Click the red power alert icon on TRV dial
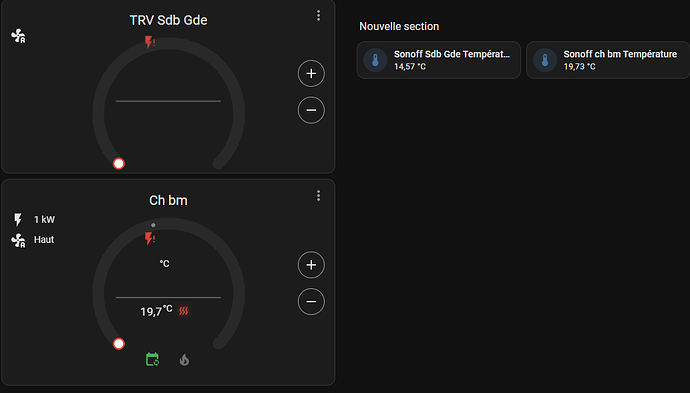Screen dimensions: 690x393 150,42
